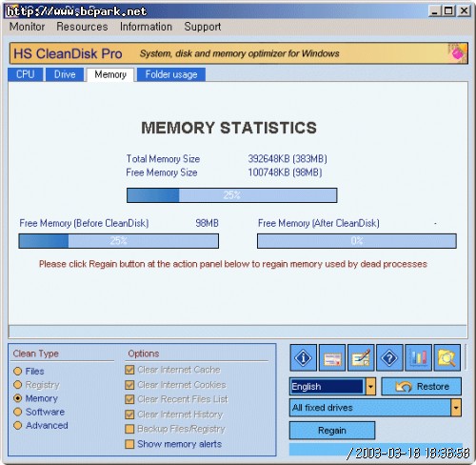The height and width of the screenshot is (465, 476).
Task: Enable Show memory alerts checkbox
Action: 129,444
